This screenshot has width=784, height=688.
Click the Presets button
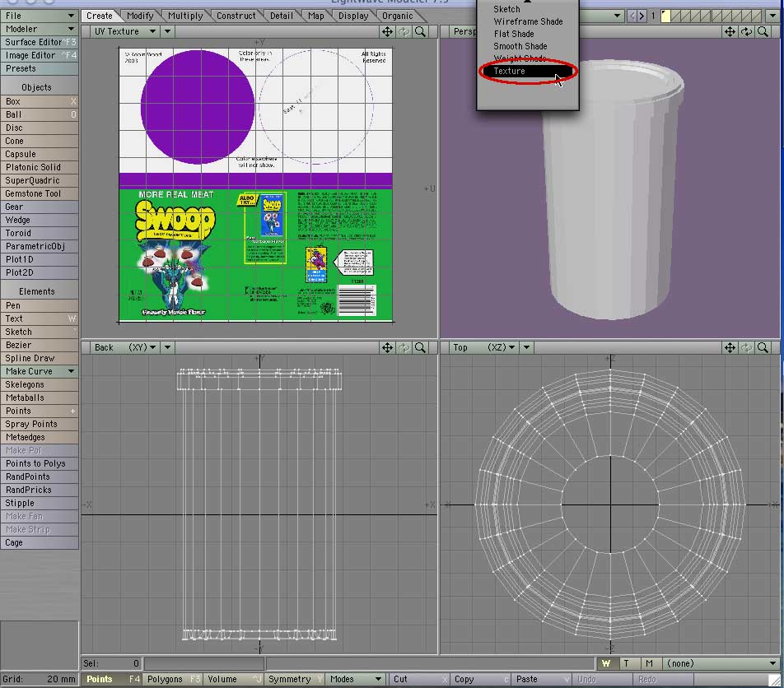[40, 69]
